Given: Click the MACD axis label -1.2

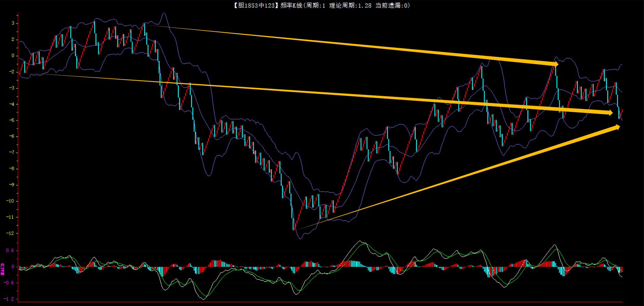Looking at the screenshot, I should click(x=9, y=299).
